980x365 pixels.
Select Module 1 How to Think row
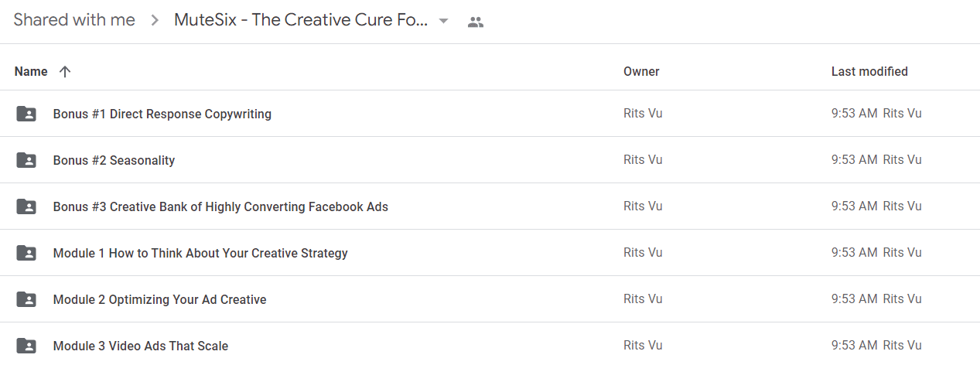pyautogui.click(x=490, y=253)
